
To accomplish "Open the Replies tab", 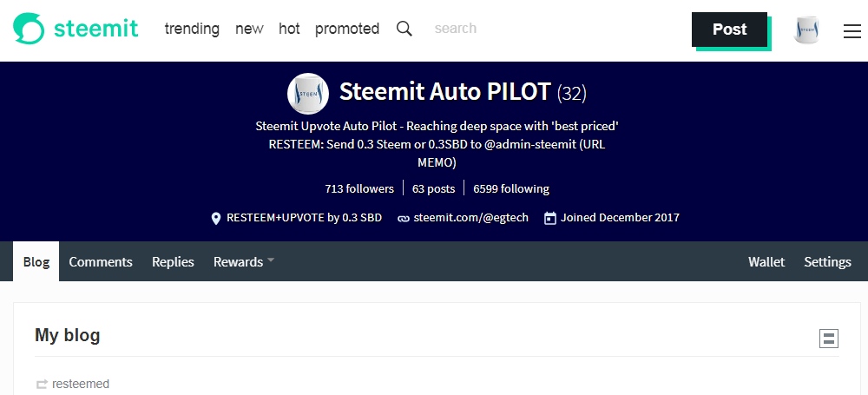I will click(173, 261).
